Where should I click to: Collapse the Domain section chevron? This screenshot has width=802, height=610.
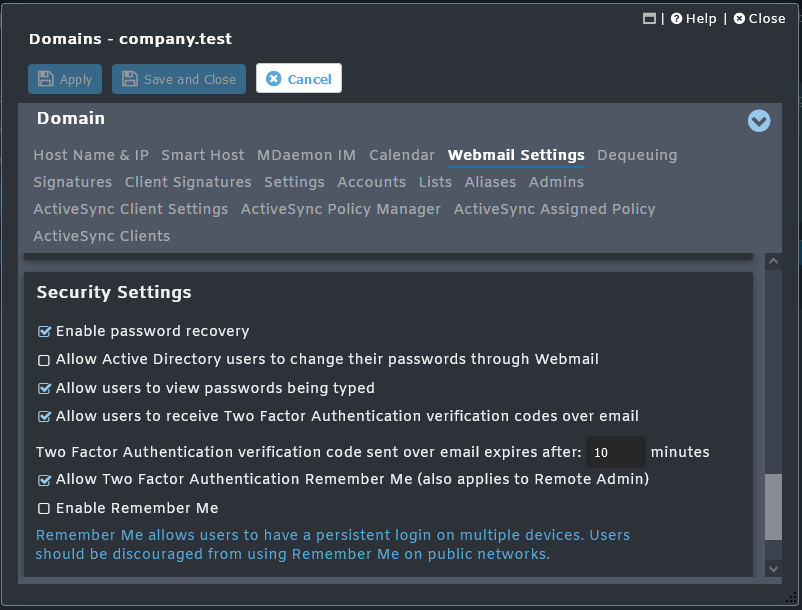[x=759, y=121]
